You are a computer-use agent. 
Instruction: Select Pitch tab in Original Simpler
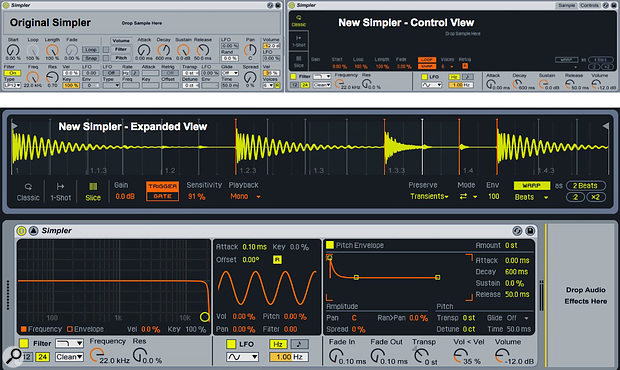coord(121,58)
